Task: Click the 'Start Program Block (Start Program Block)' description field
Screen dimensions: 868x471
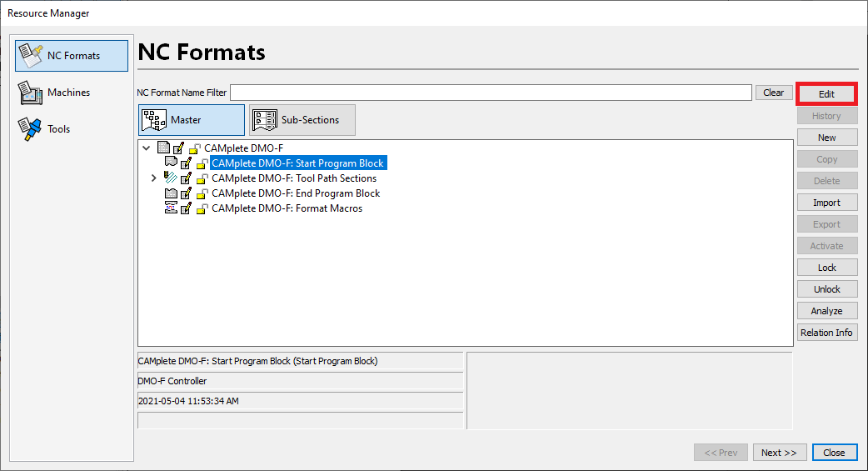Action: (300, 361)
